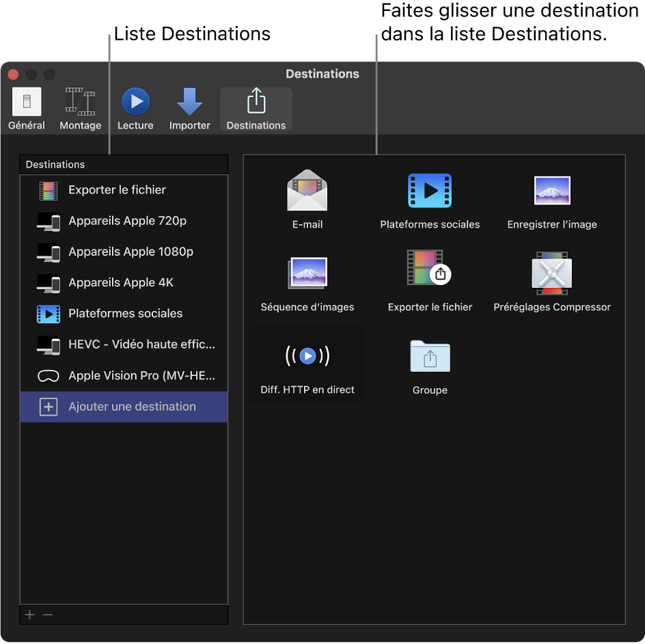Select the Séquence d'images destination icon
The image size is (645, 644).
(x=307, y=280)
